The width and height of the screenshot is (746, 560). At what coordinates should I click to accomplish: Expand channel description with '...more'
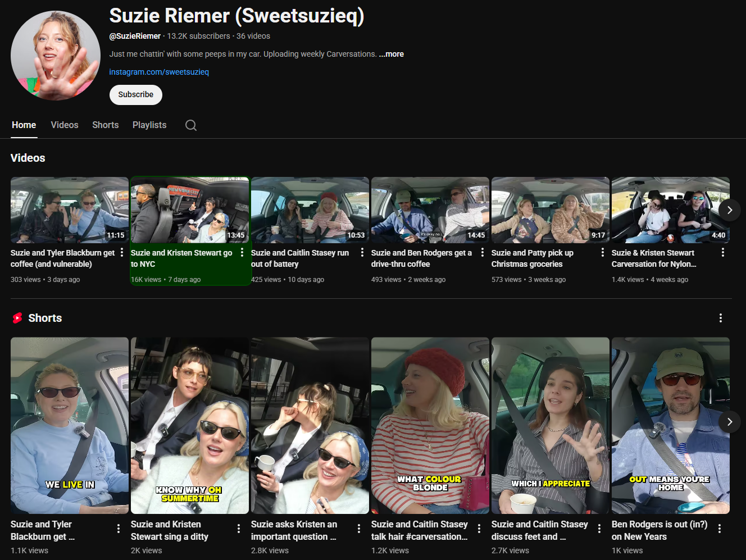tap(392, 54)
